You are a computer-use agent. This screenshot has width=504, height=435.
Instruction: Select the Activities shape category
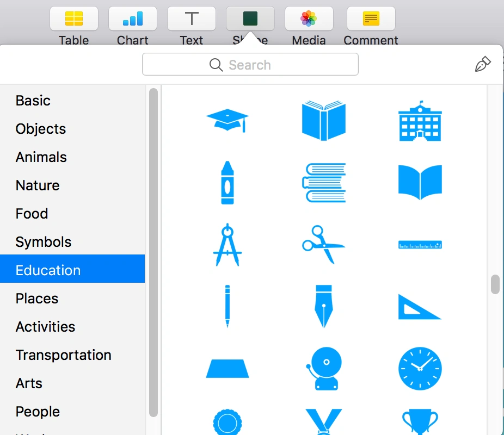72,326
